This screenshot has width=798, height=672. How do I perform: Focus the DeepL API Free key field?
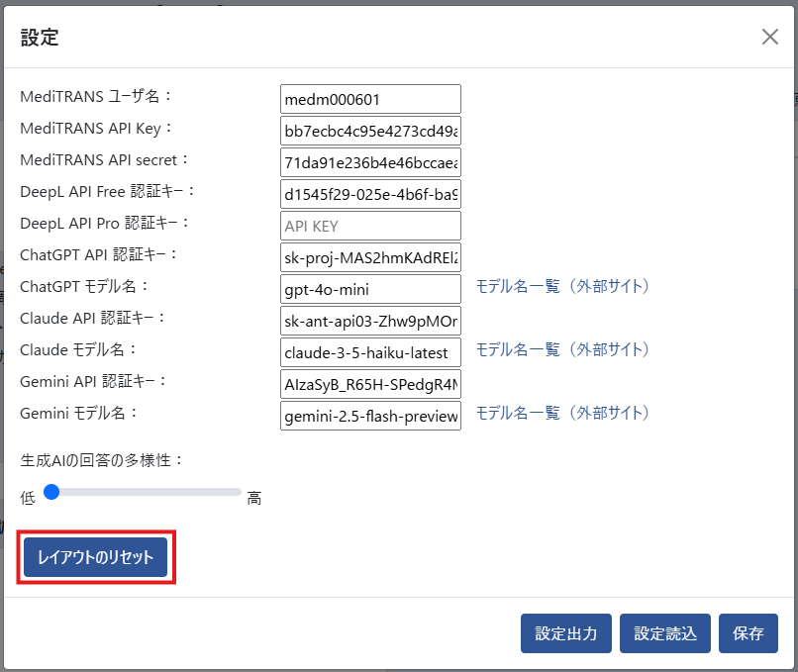tap(370, 194)
